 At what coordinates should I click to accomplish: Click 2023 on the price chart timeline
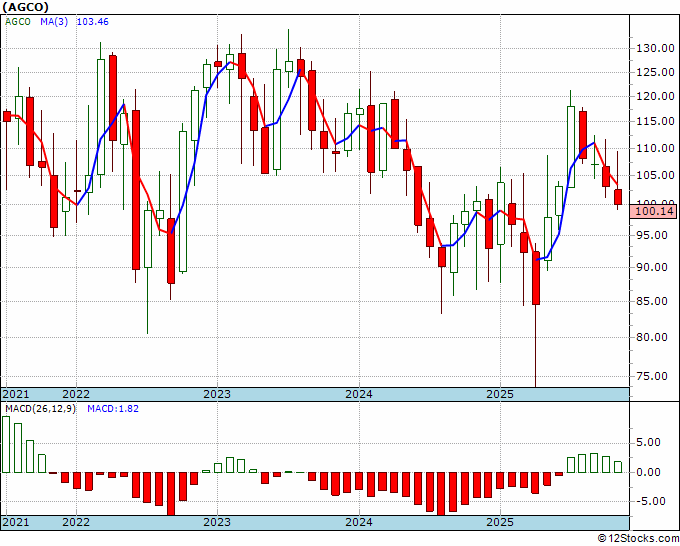tap(217, 394)
